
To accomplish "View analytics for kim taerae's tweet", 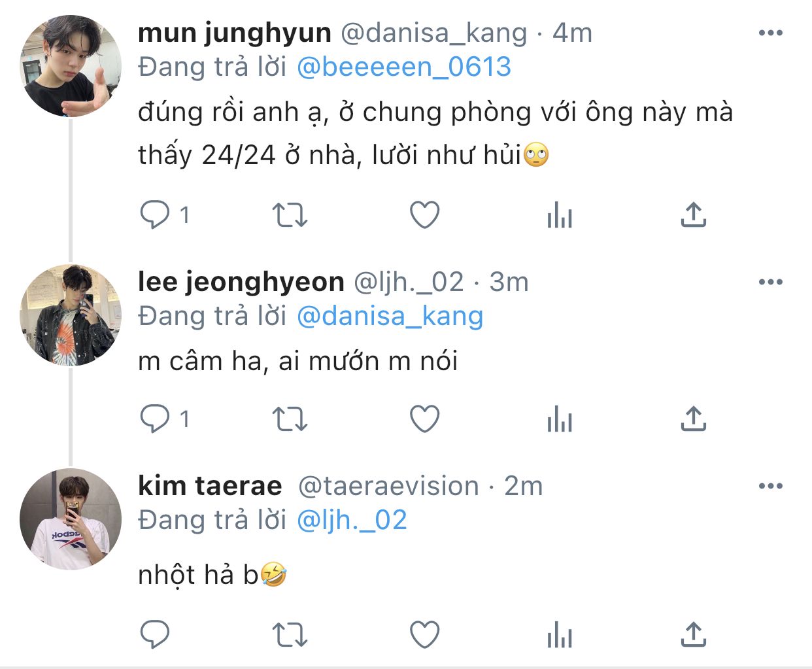I will 560,634.
